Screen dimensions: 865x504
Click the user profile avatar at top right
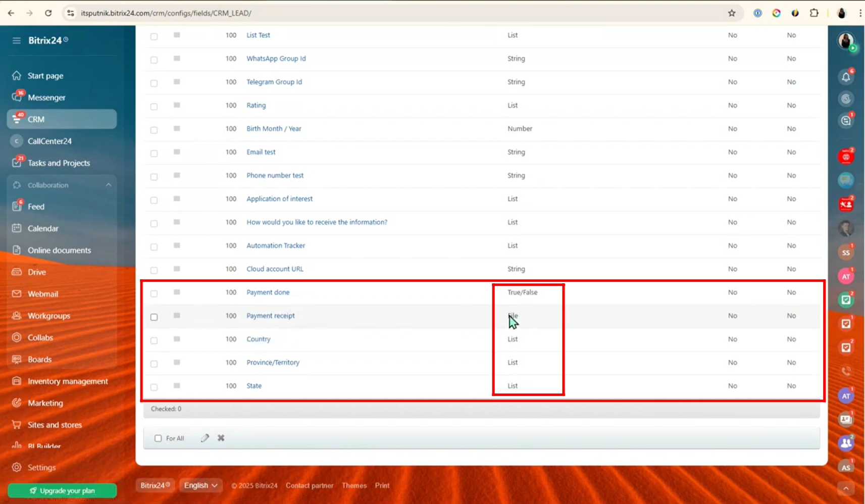pyautogui.click(x=846, y=40)
